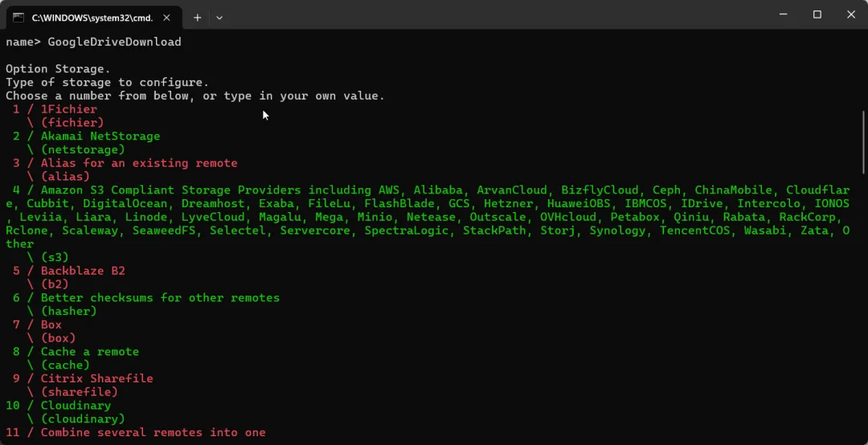Click the text 'GoogleDriveDownload'
The width and height of the screenshot is (868, 445).
coord(115,42)
